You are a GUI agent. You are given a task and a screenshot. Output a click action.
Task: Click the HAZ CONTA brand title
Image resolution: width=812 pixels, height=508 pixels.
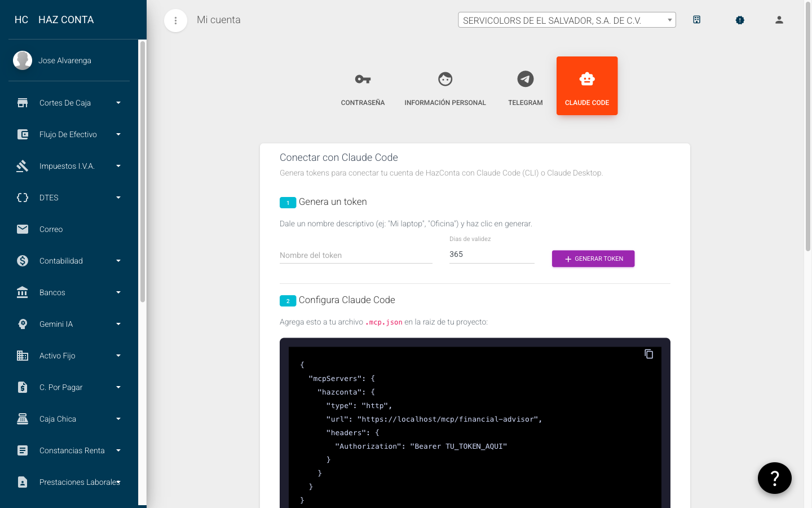click(x=66, y=20)
